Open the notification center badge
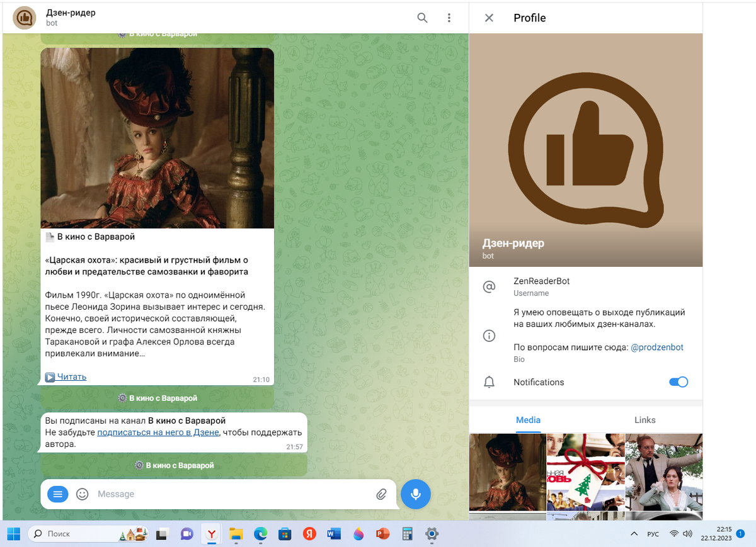756x547 pixels. click(x=741, y=534)
